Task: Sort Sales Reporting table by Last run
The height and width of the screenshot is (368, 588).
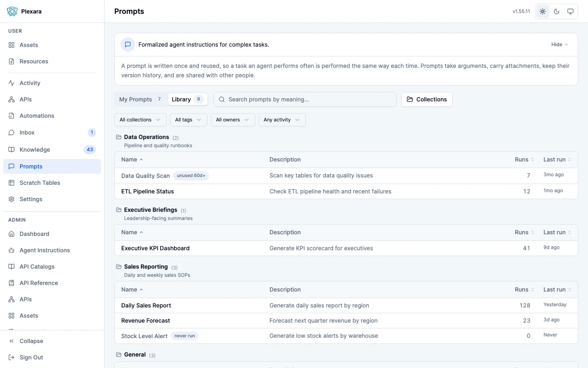Action: 557,289
